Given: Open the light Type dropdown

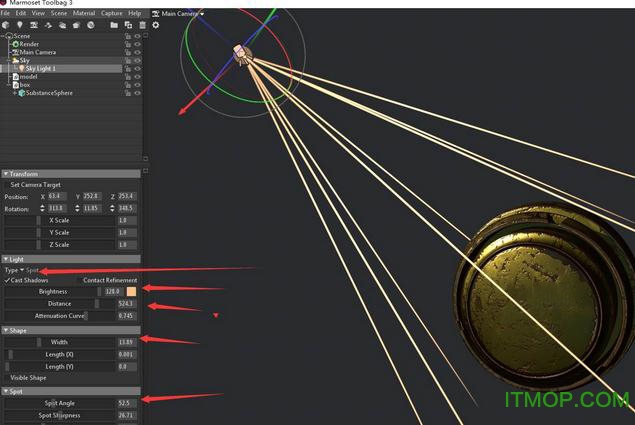Looking at the screenshot, I should tap(22, 270).
